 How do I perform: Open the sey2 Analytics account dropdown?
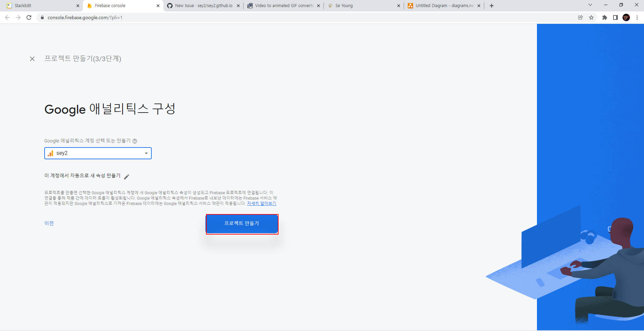pos(98,153)
